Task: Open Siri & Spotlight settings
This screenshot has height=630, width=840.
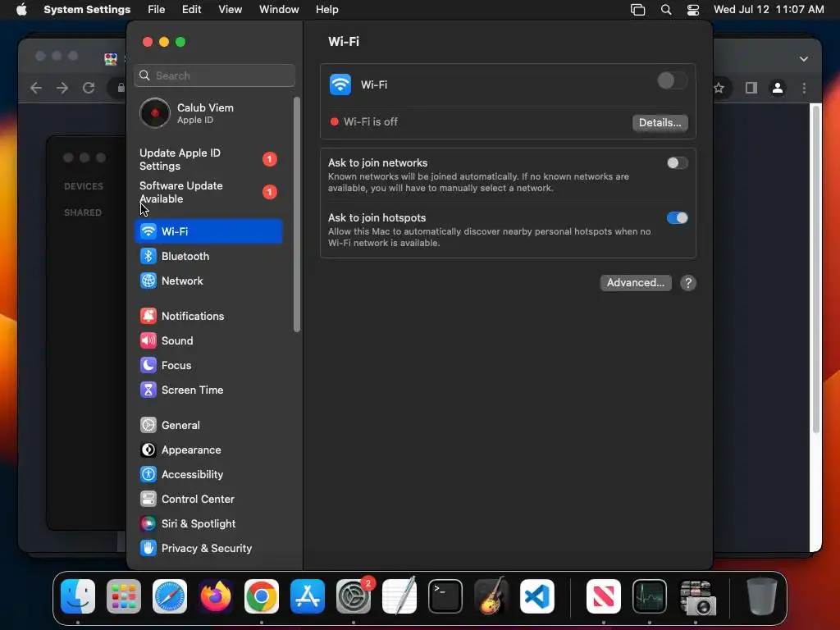Action: point(209,524)
